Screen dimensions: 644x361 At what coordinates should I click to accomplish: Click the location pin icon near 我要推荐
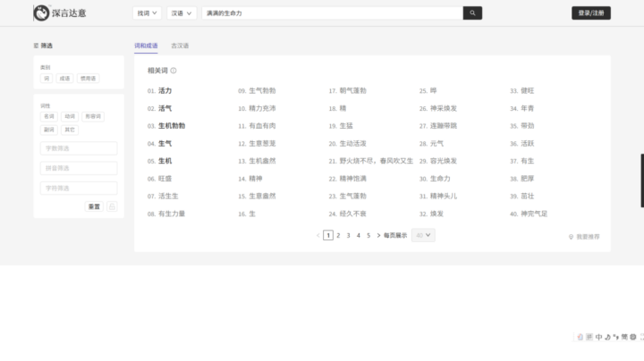[571, 237]
